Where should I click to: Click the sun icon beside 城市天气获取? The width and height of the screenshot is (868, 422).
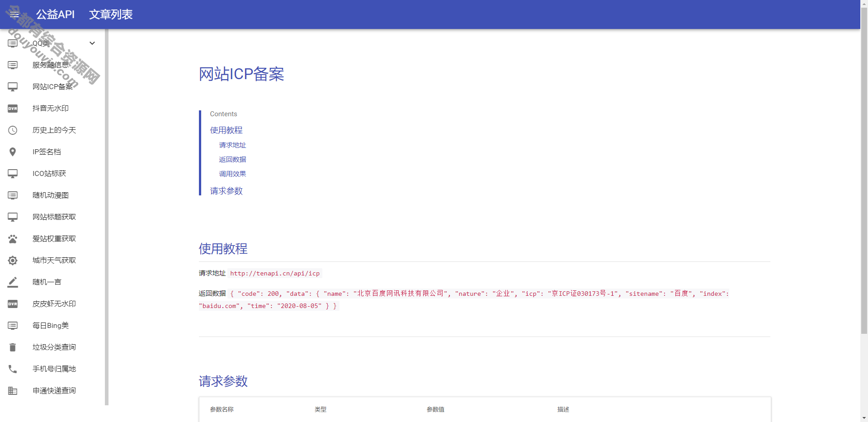click(13, 261)
